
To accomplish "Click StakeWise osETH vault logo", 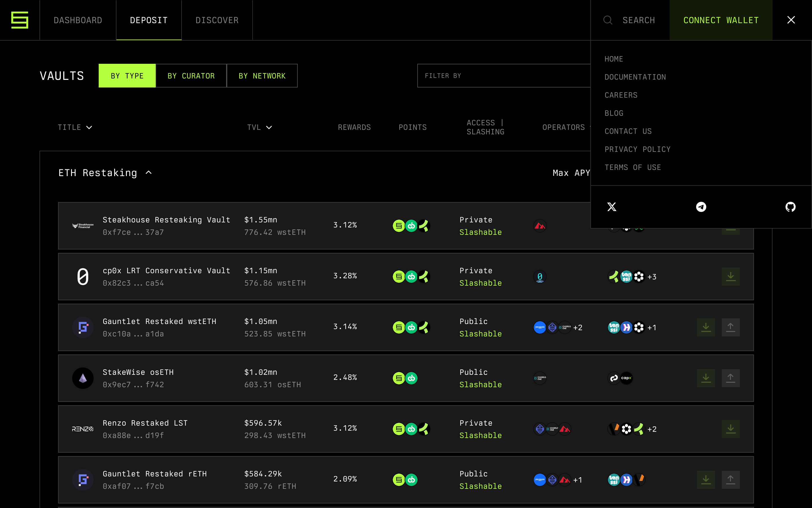I will (x=83, y=378).
